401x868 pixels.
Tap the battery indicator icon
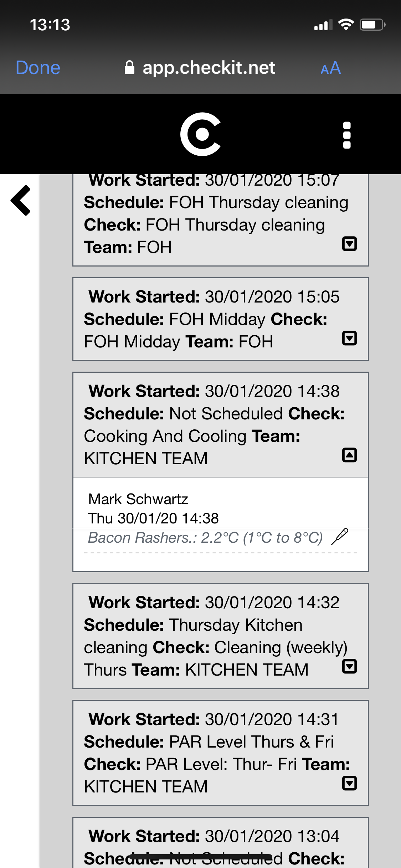tap(372, 25)
